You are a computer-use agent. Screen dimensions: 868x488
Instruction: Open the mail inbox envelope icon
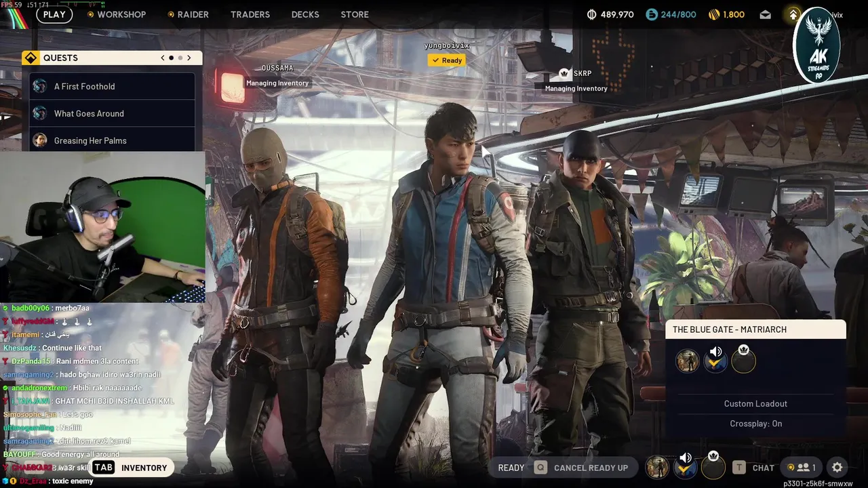[x=765, y=14]
